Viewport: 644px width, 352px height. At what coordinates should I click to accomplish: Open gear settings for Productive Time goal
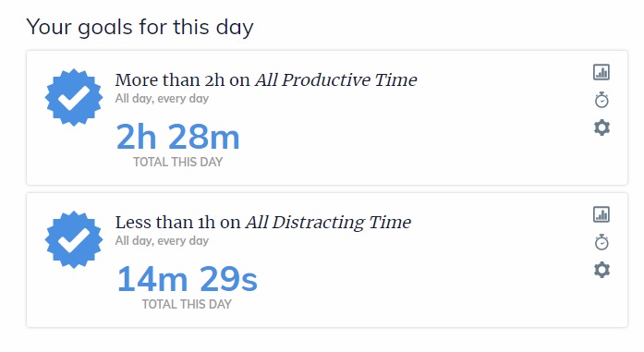coord(601,127)
